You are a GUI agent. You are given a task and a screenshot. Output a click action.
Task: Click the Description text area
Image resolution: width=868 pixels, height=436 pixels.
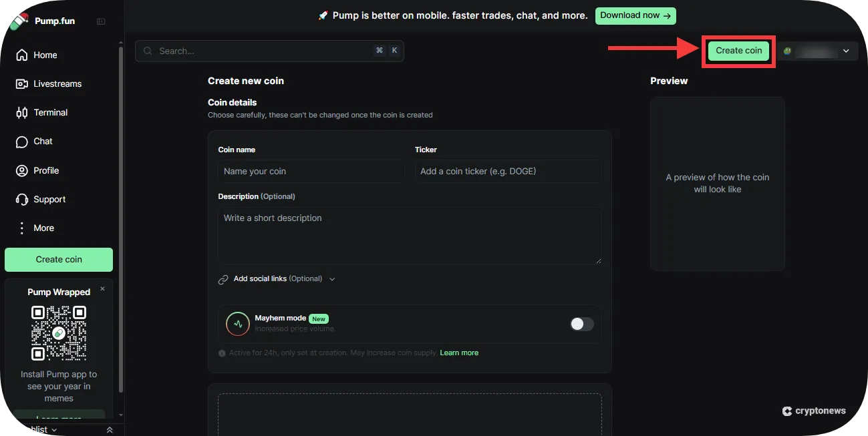(x=410, y=235)
